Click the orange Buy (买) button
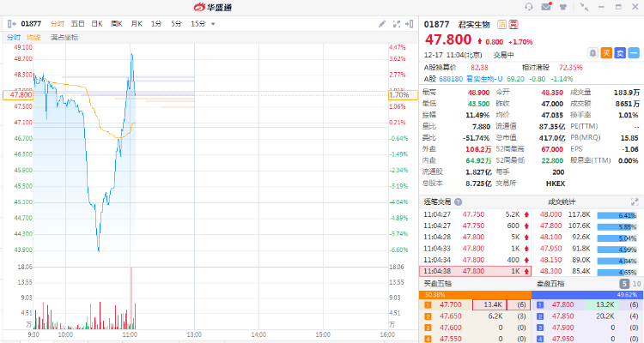 606,53
